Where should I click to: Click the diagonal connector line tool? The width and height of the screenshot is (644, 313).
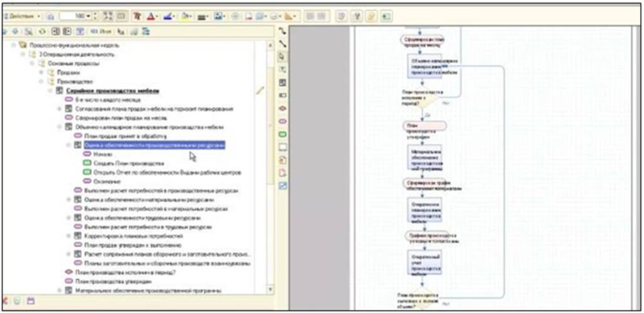pyautogui.click(x=282, y=43)
